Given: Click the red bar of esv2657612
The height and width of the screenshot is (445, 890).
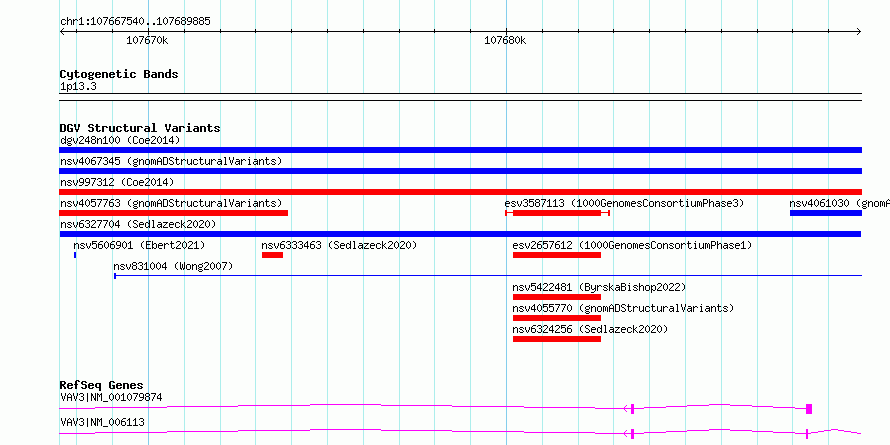Looking at the screenshot, I should pos(557,255).
